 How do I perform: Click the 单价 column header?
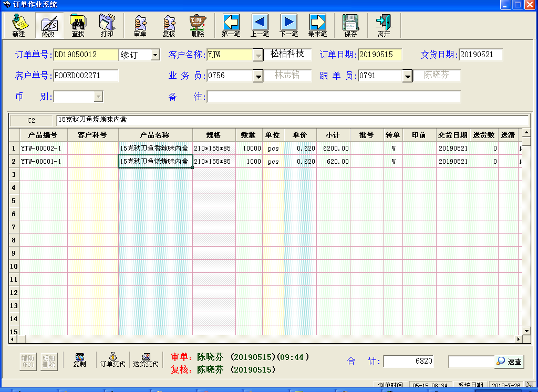(x=300, y=135)
